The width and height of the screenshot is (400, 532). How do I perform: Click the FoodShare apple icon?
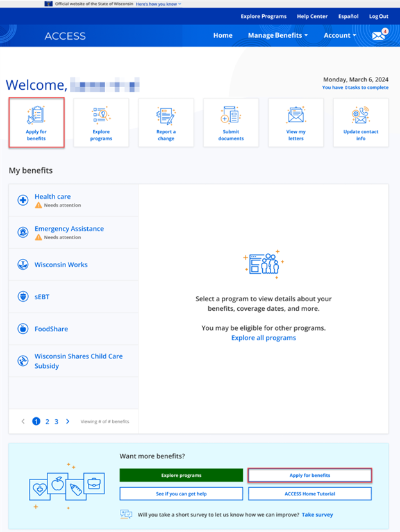(x=23, y=329)
